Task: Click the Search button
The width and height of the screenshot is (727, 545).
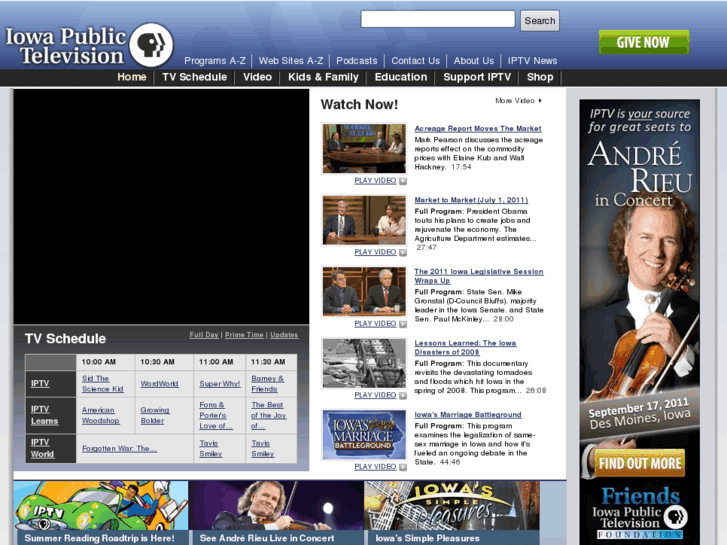Action: pyautogui.click(x=540, y=21)
